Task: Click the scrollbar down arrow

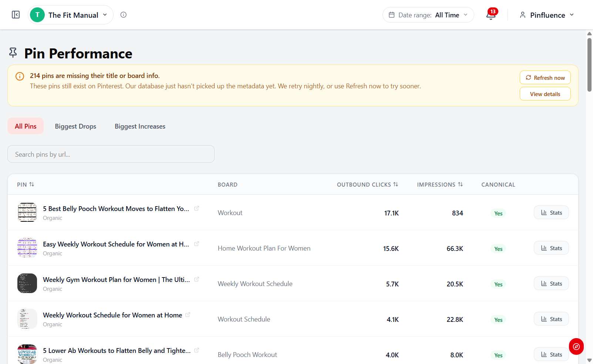Action: pyautogui.click(x=589, y=360)
